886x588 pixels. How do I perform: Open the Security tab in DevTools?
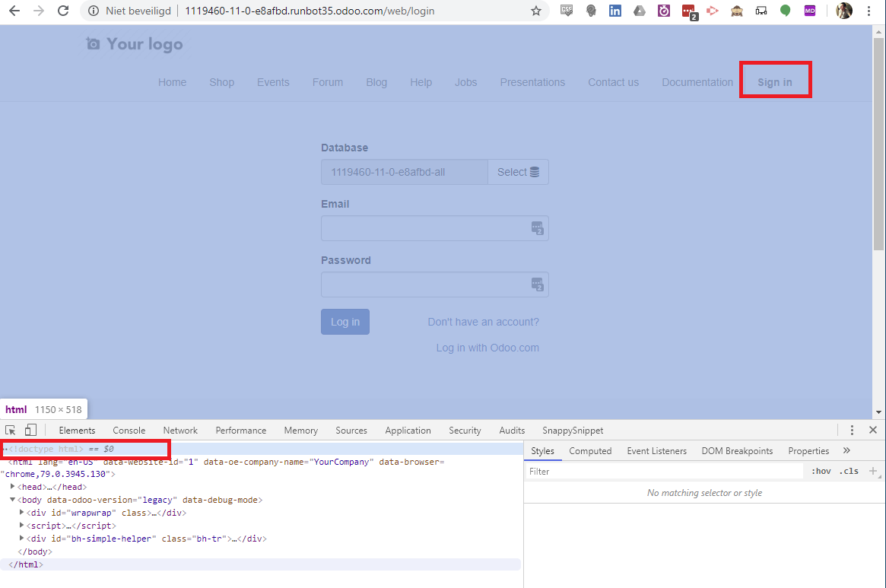(x=465, y=431)
